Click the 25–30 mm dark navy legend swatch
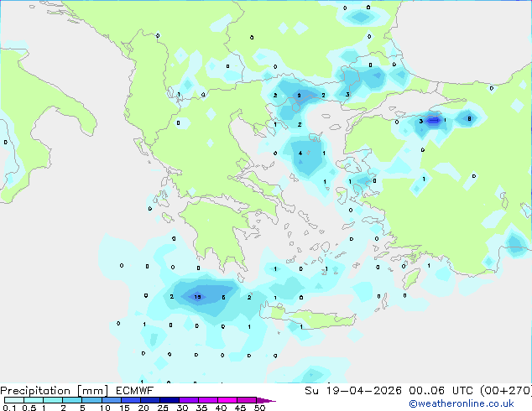532x411 pixels. pos(169,400)
